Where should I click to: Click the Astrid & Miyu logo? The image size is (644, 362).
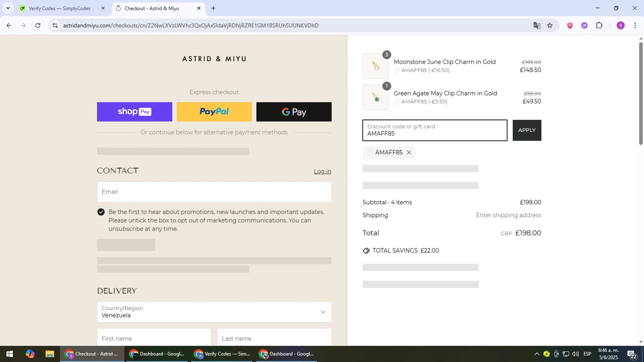tap(214, 59)
